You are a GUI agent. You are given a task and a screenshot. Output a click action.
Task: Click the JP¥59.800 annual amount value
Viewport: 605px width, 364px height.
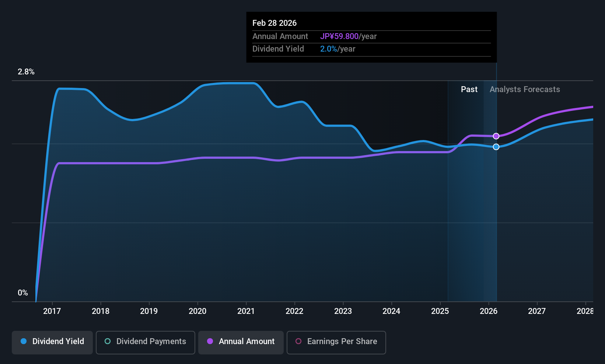point(339,36)
